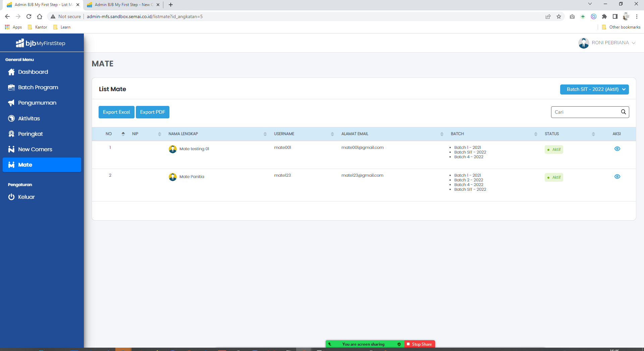The height and width of the screenshot is (351, 644).
Task: Click email mate001@gmail.com
Action: coord(363,148)
